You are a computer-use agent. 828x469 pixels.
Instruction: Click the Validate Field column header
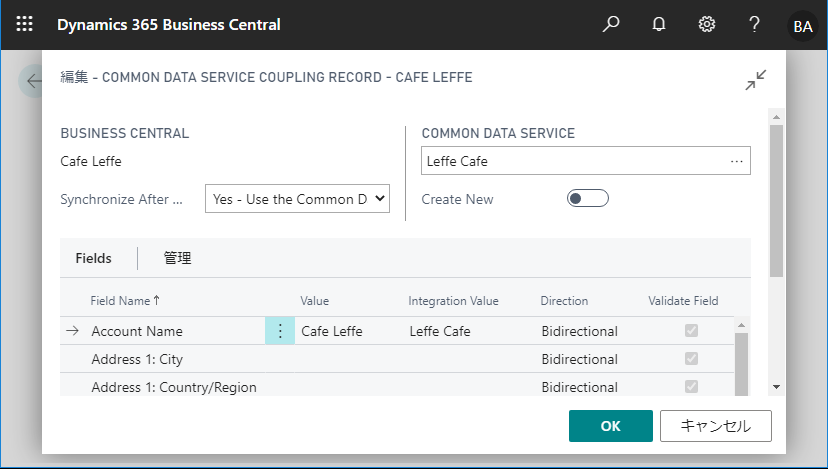[683, 301]
